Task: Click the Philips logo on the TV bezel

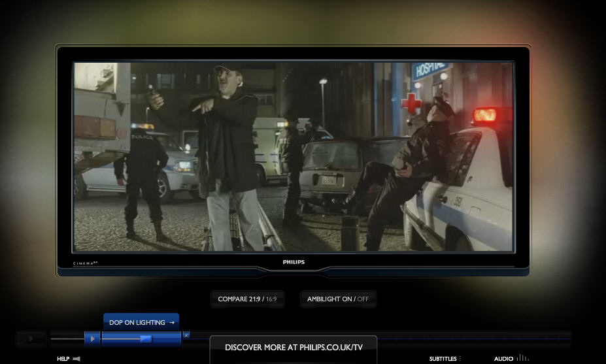Action: tap(294, 262)
